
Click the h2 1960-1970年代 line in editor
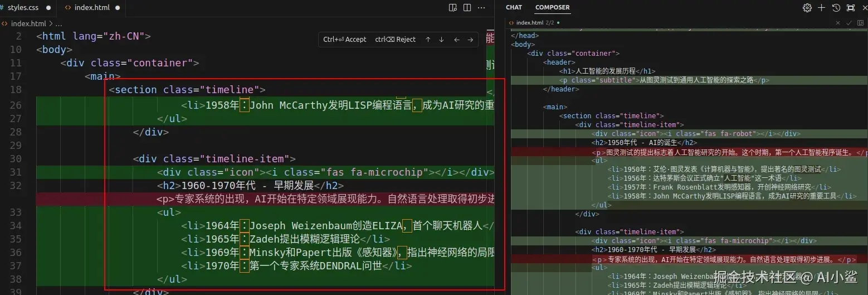click(x=250, y=186)
